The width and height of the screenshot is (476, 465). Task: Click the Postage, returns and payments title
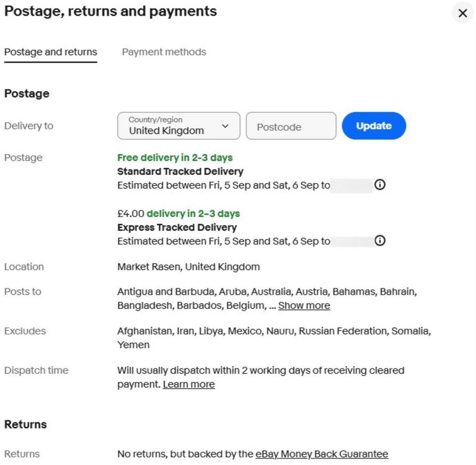tap(111, 11)
